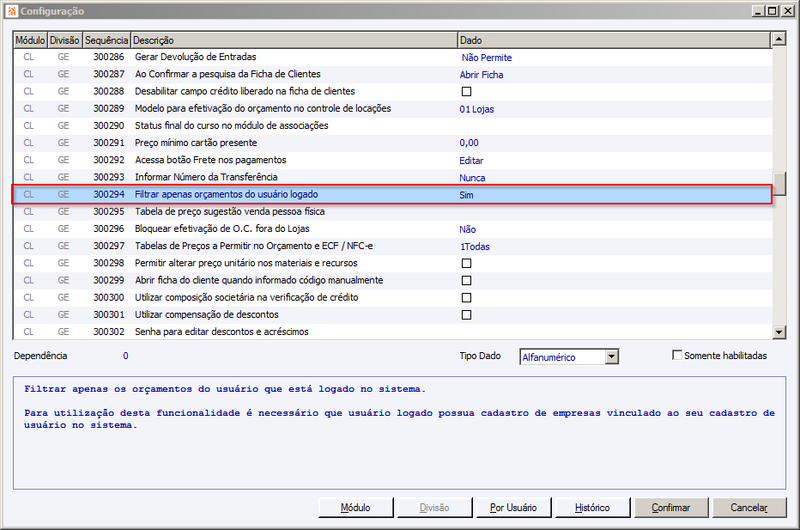Select row Status final do curso

coord(392,126)
